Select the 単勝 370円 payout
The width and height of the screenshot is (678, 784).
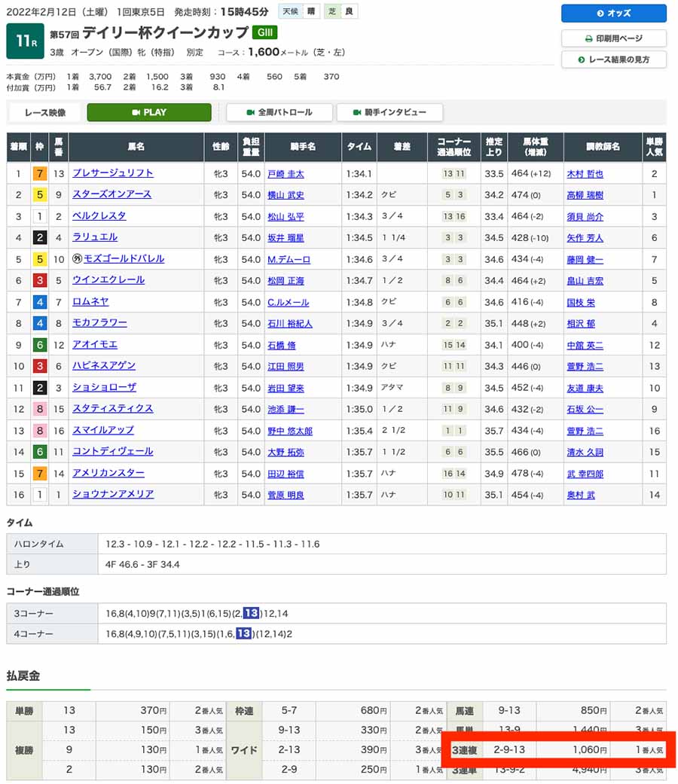pos(153,710)
